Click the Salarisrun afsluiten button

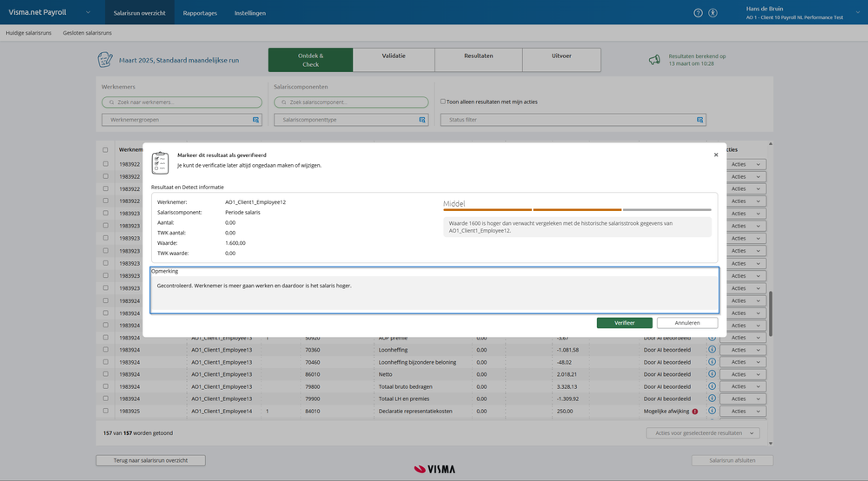[732, 460]
